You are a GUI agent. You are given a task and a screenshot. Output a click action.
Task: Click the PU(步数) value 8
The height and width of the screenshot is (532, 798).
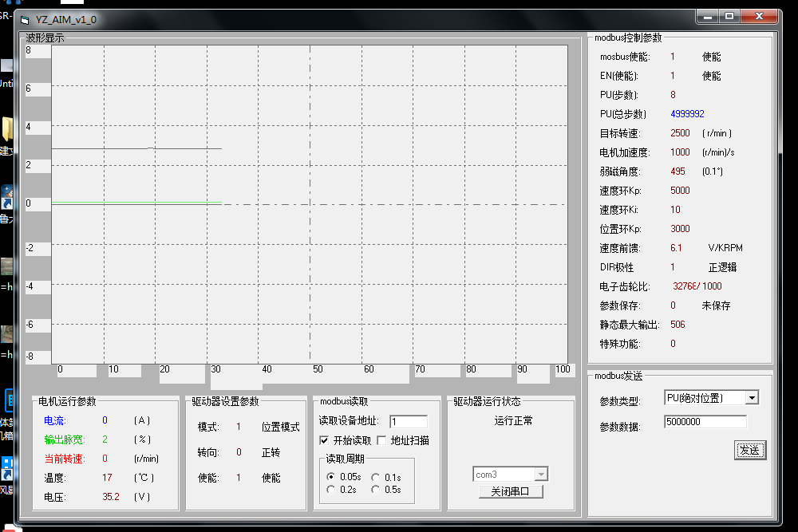[x=673, y=95]
